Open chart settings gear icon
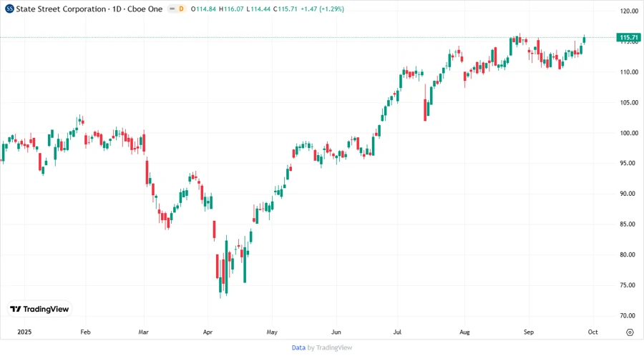 pyautogui.click(x=630, y=332)
